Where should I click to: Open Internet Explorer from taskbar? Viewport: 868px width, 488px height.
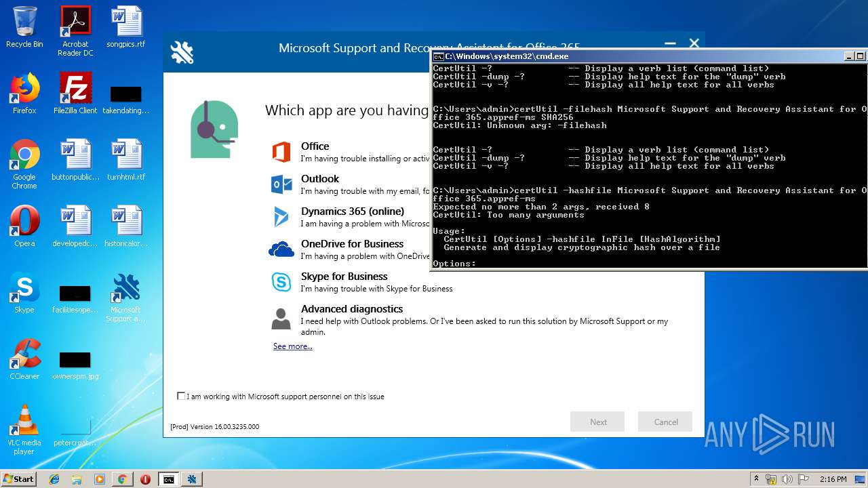(x=54, y=479)
